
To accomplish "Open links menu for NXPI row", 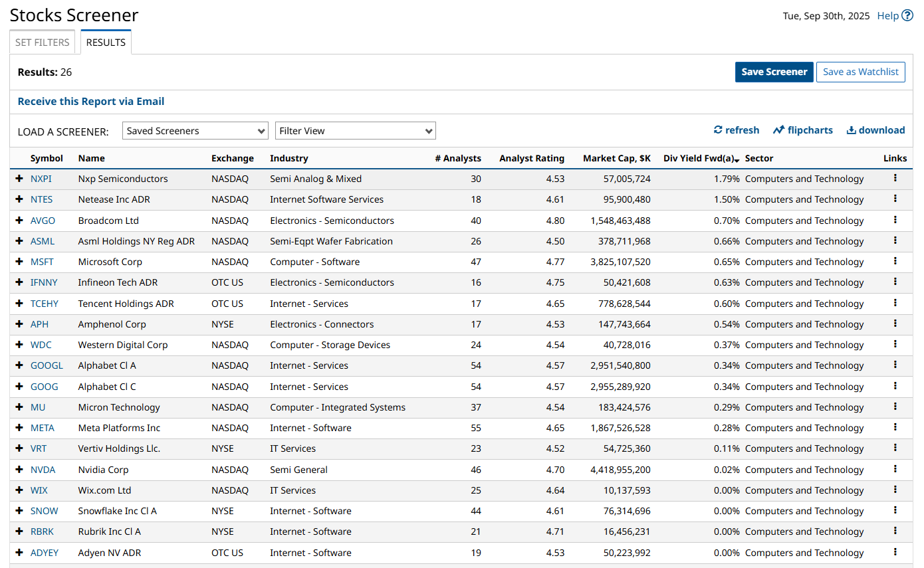I will (x=895, y=178).
